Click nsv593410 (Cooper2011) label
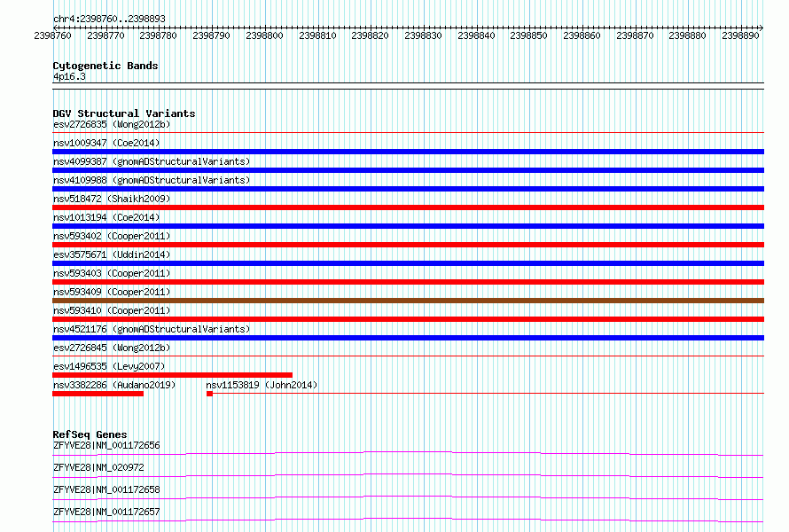Screen dimensions: 789x532 pos(112,310)
